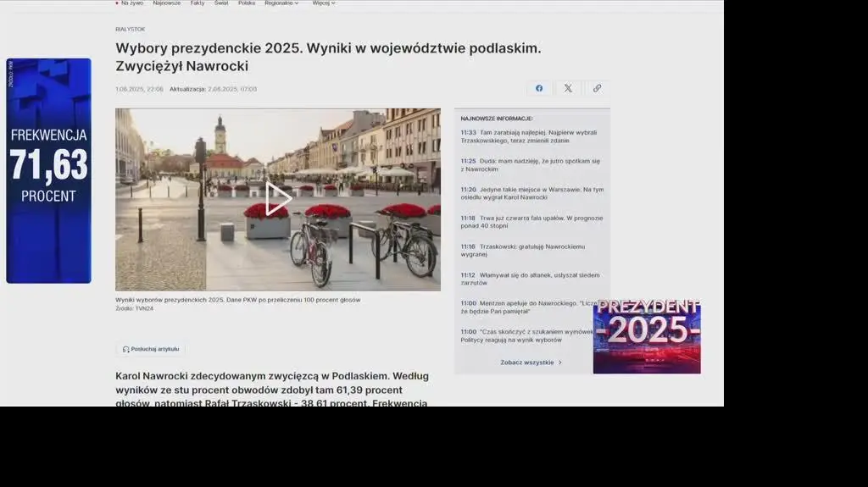This screenshot has height=487, width=868.
Task: Open 11:16 news Trzaskowski gratuluję Nawrockiemu
Action: [x=523, y=250]
